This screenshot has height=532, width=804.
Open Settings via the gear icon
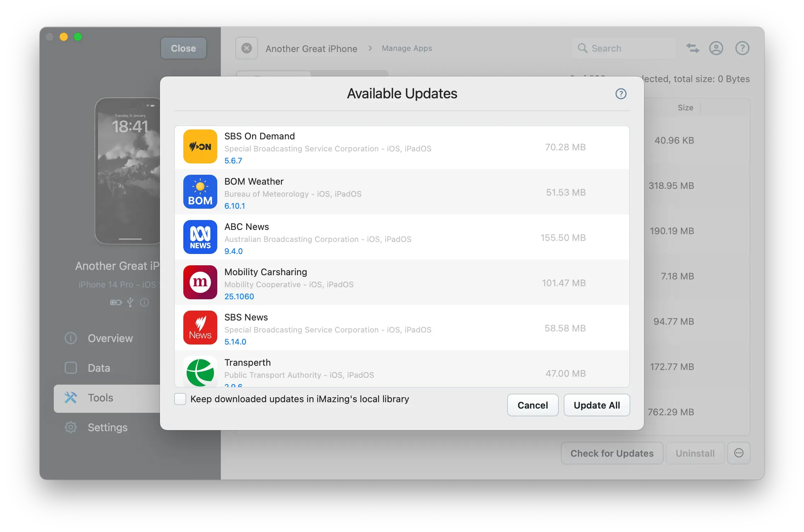(x=71, y=427)
